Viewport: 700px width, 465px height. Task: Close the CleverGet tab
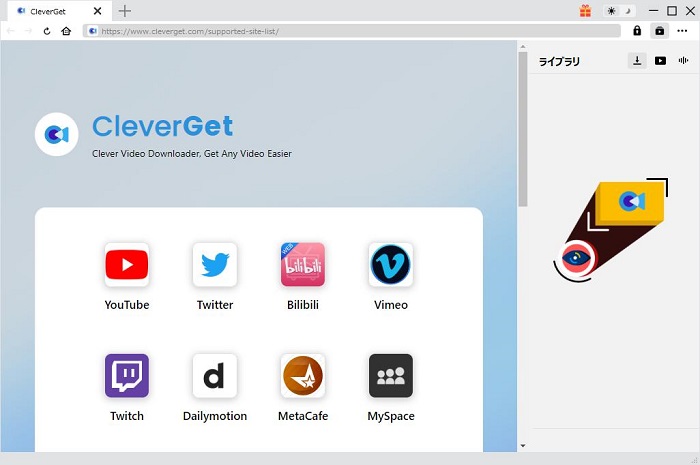point(97,11)
